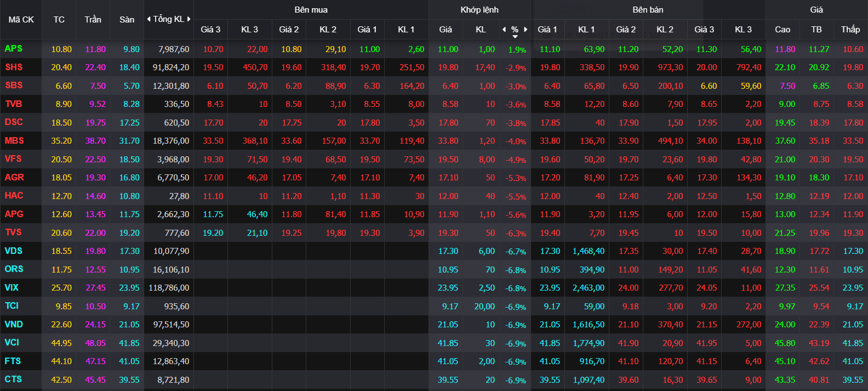
Task: Click VCI sell volume 1,774,90
Action: click(x=589, y=343)
